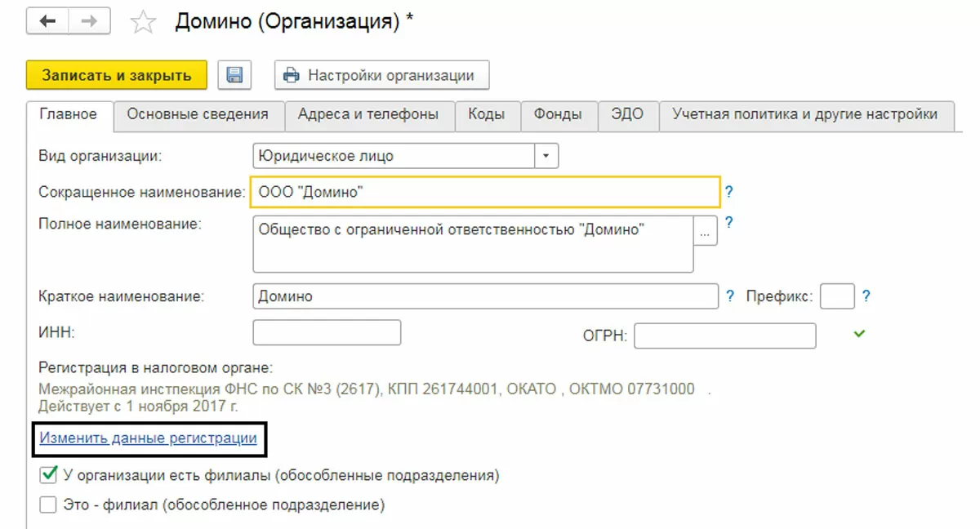980x529 pixels.
Task: Click help question mark beside Полное наименование
Action: tap(729, 222)
